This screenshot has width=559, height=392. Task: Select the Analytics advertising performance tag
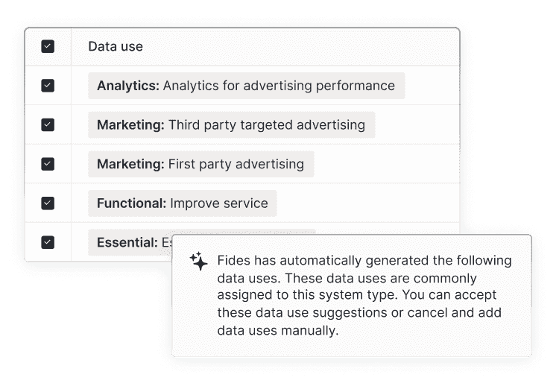(x=247, y=86)
